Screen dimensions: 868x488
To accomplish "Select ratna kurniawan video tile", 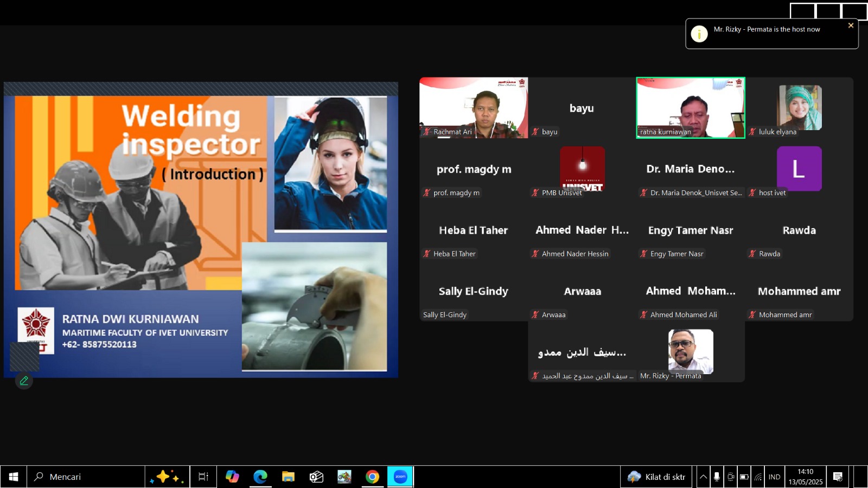I will [x=691, y=108].
